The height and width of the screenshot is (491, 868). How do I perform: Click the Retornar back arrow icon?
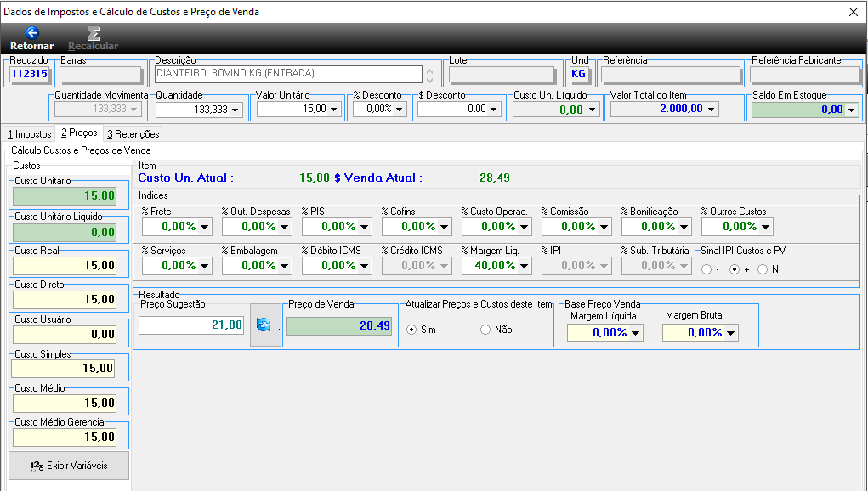pyautogui.click(x=32, y=33)
